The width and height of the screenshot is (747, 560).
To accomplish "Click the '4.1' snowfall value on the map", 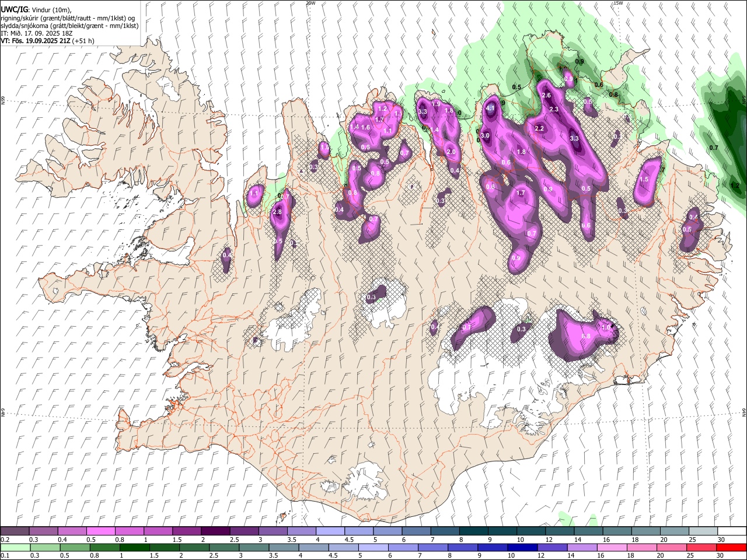I will click(x=490, y=108).
